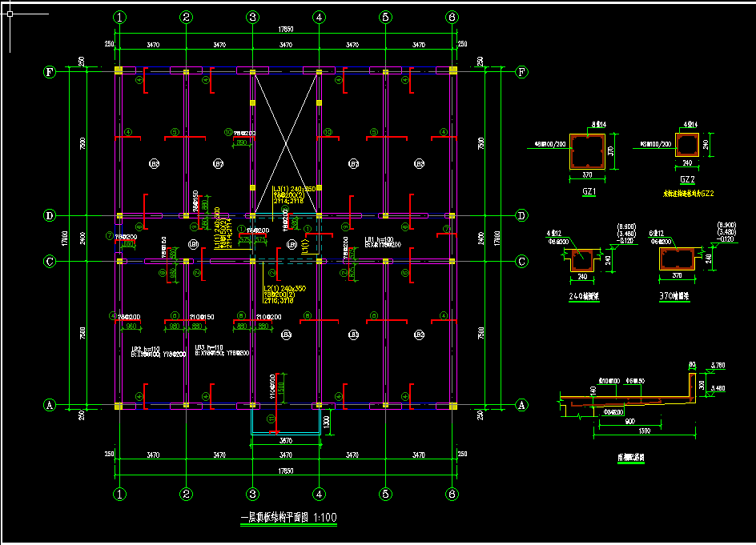Image resolution: width=756 pixels, height=545 pixels.
Task: Select the GZ1 column section square
Action: click(x=587, y=151)
